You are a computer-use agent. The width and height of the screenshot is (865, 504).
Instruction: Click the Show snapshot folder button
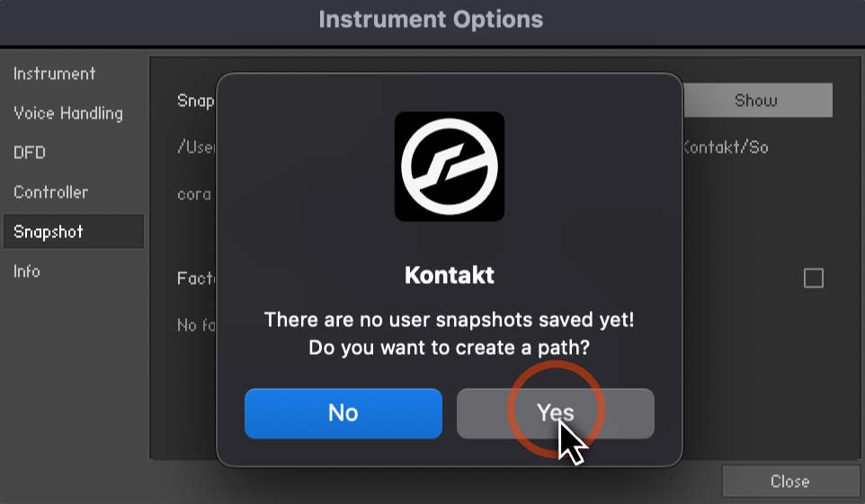tap(757, 101)
